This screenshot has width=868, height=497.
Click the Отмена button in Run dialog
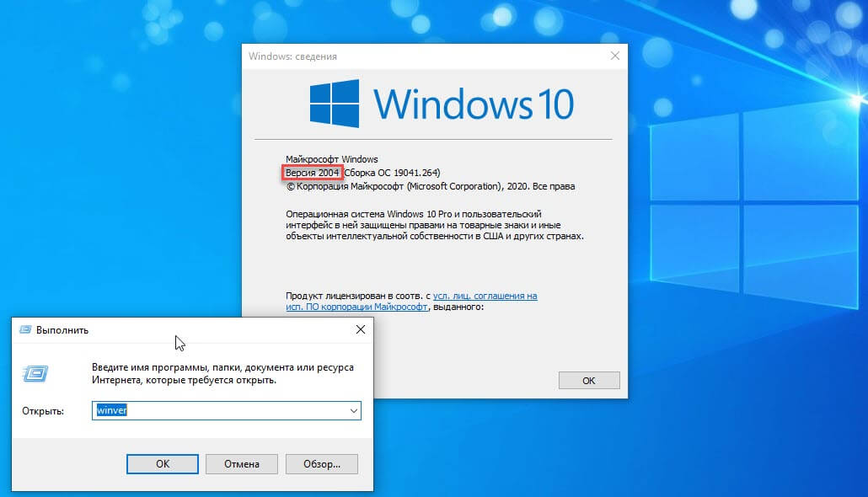pos(241,464)
